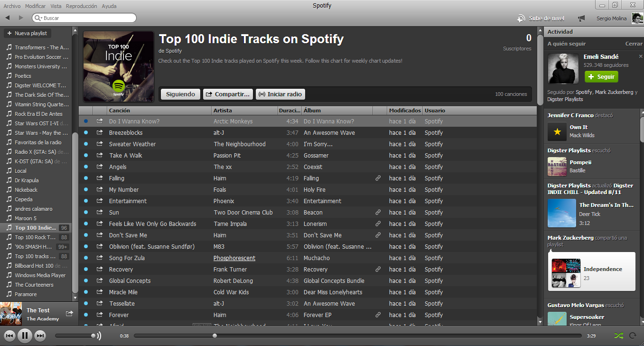
Task: Open the Sergio Molina profile avatar
Action: [x=637, y=19]
